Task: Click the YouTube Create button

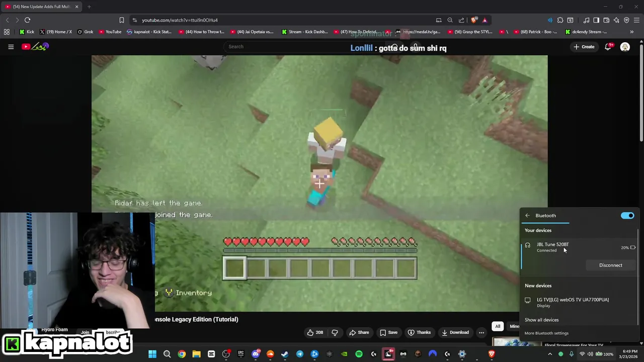Action: click(584, 47)
